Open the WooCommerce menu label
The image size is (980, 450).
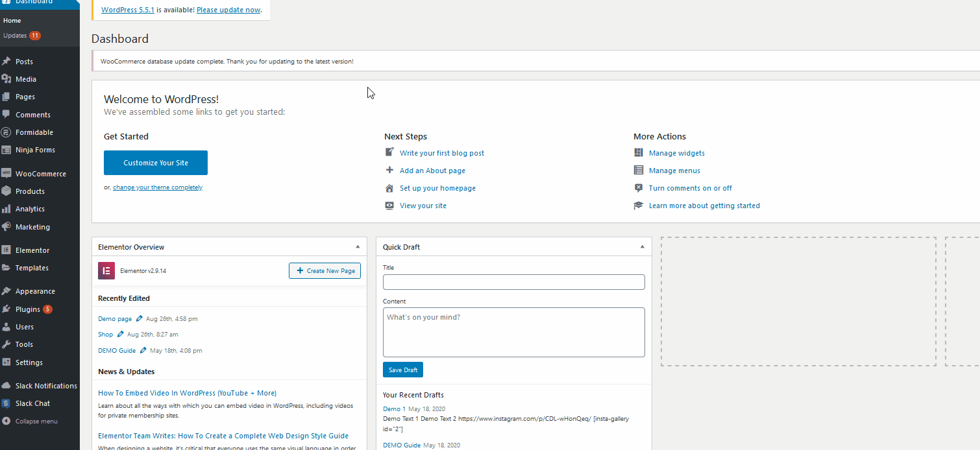[x=41, y=174]
